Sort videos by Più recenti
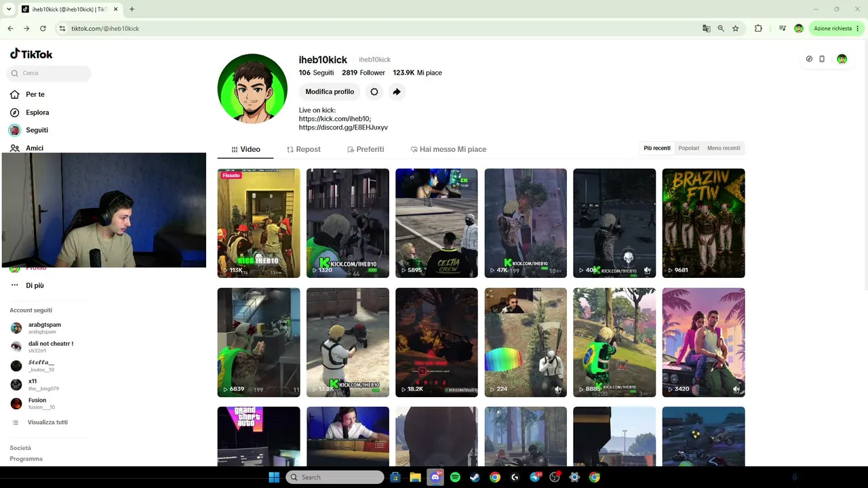The image size is (868, 488). click(657, 148)
